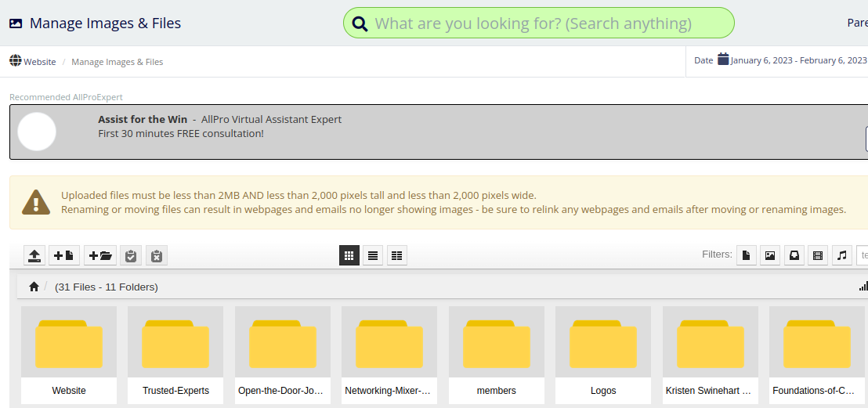868x408 pixels.
Task: Open the Kristen Swinehart folder
Action: point(711,355)
